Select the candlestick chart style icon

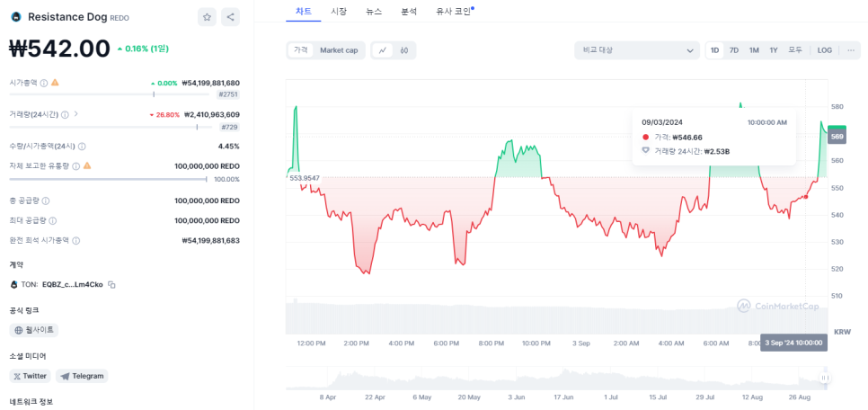point(404,50)
